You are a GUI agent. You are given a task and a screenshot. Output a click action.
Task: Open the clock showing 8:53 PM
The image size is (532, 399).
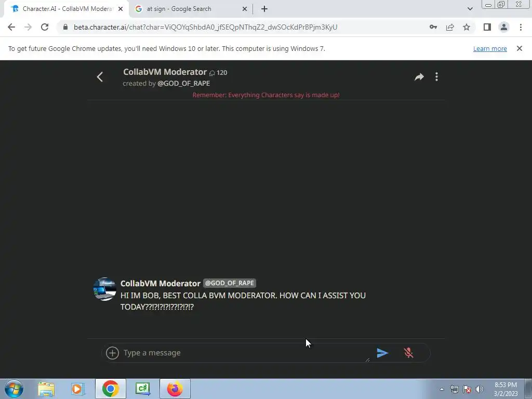coord(506,389)
